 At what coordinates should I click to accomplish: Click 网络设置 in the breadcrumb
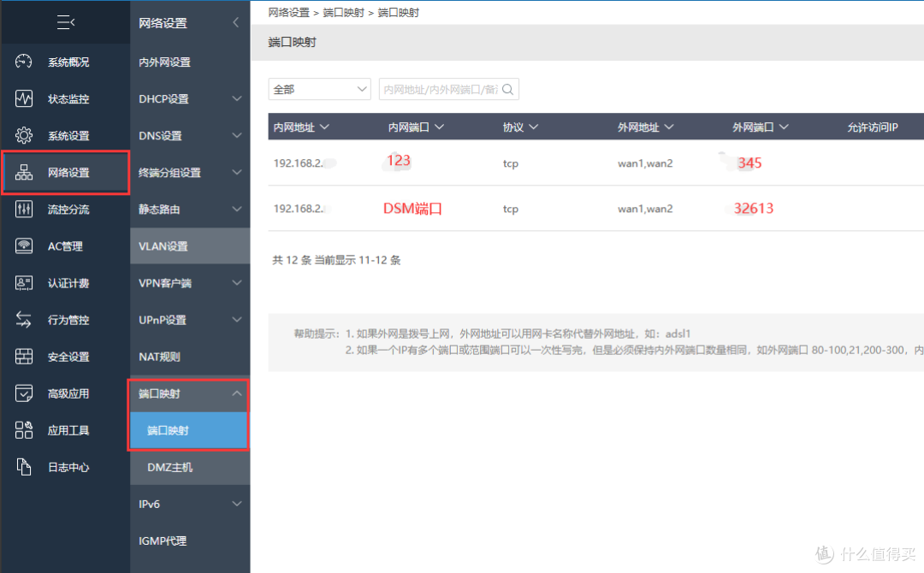coord(289,12)
